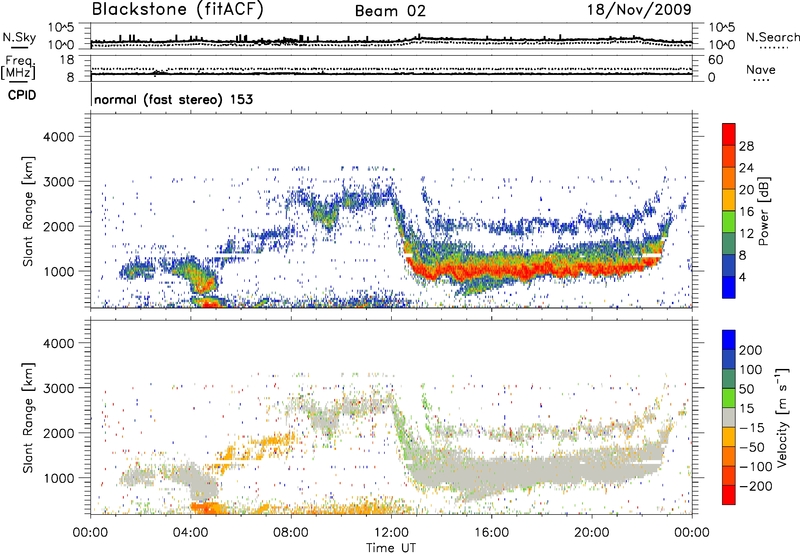This screenshot has height=554, width=800.
Task: Click the '50' label on the Velocity color bar
Action: pos(746,389)
